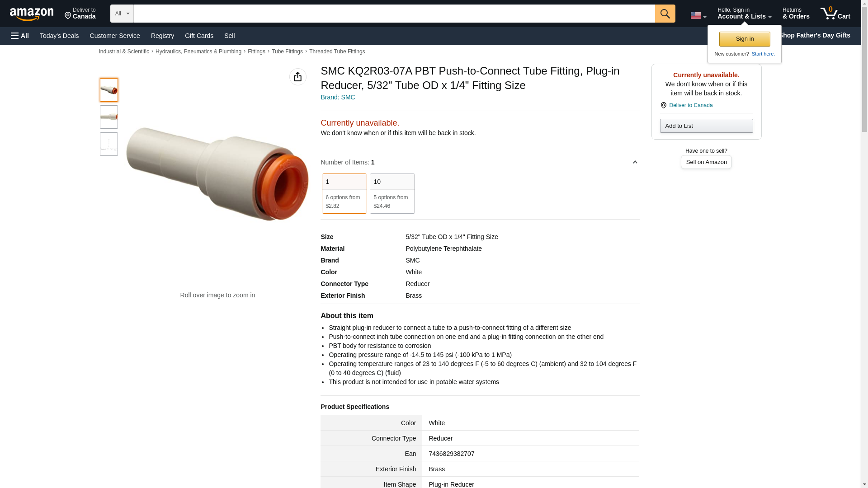The height and width of the screenshot is (488, 868).
Task: Open the share icon on product image
Action: coord(297,77)
